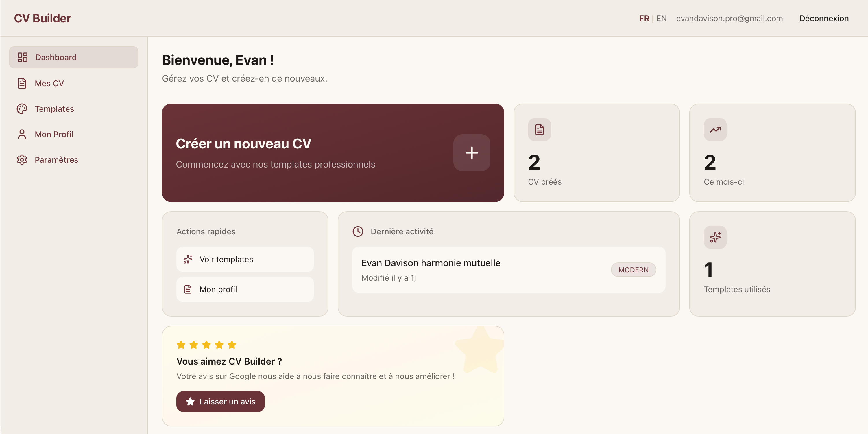Click the Mon Profil person icon
This screenshot has height=434, width=868.
coord(22,134)
